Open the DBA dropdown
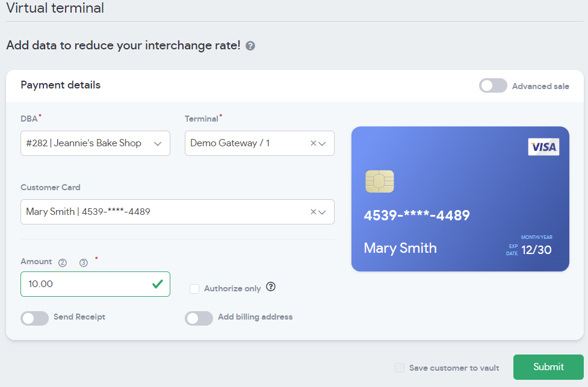This screenshot has width=588, height=387. [x=158, y=143]
